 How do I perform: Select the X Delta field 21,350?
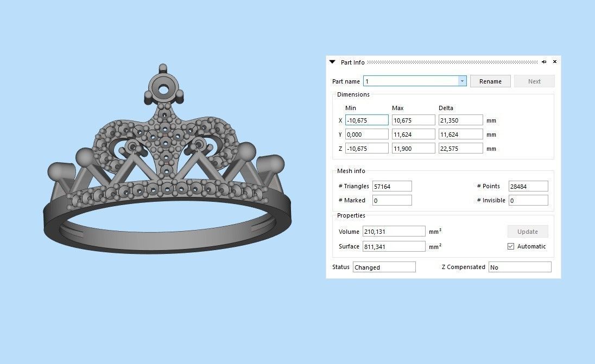461,120
